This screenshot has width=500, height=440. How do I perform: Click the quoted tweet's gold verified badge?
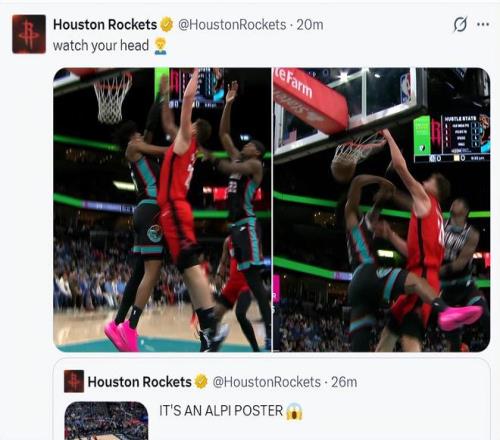pos(201,382)
